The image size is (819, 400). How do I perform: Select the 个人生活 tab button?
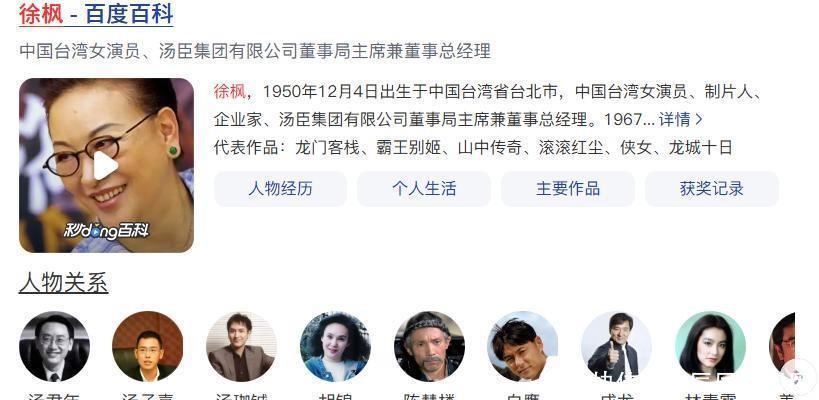click(x=424, y=189)
